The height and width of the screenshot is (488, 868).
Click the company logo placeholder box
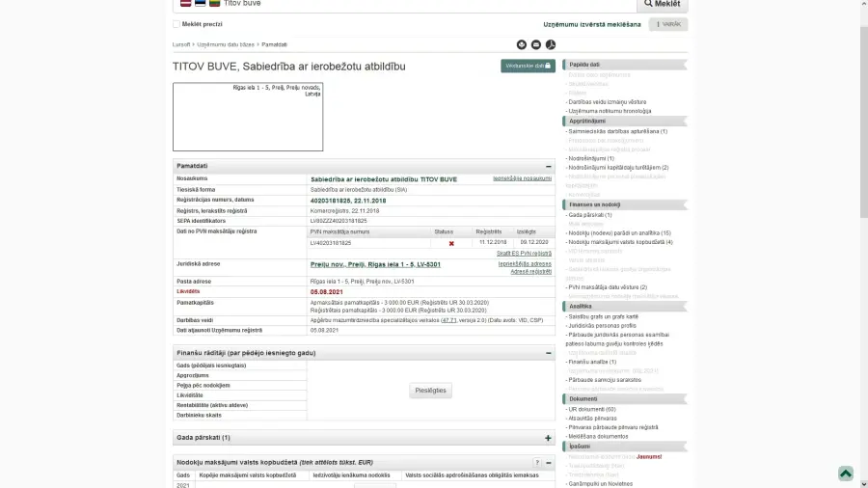(248, 117)
